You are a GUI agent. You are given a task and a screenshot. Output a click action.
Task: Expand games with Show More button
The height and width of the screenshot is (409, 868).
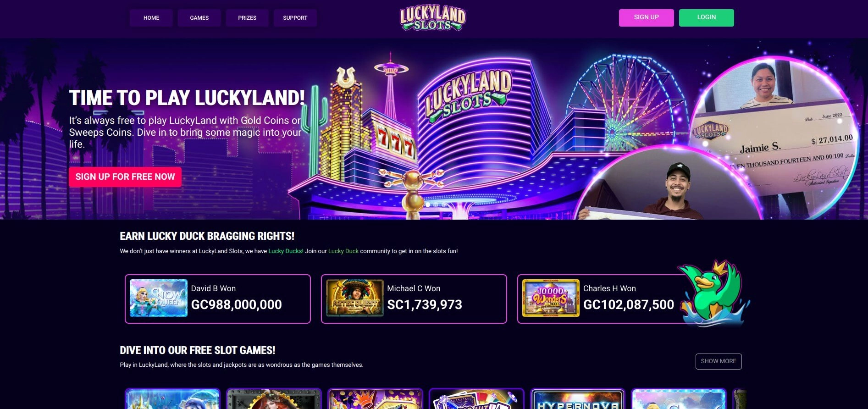tap(719, 361)
